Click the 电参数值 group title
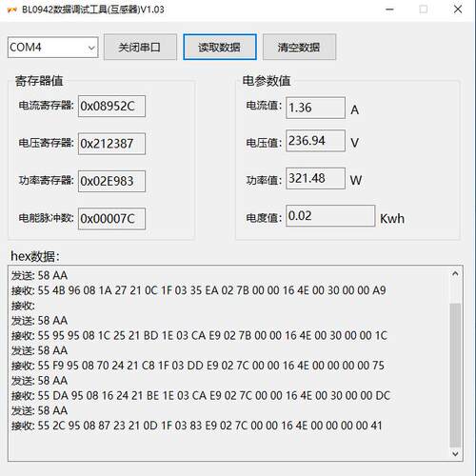 click(x=267, y=81)
